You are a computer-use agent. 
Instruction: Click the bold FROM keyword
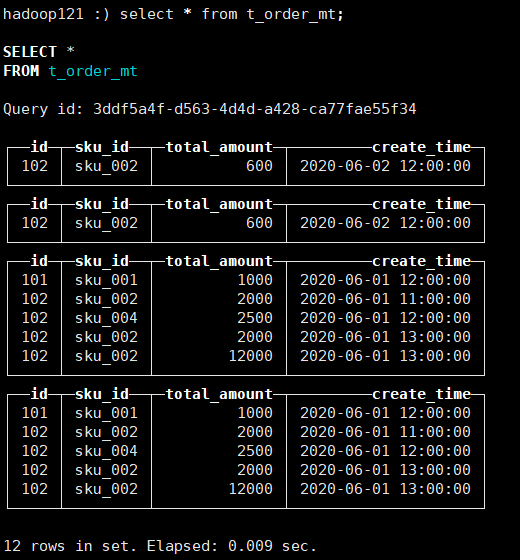click(x=21, y=71)
